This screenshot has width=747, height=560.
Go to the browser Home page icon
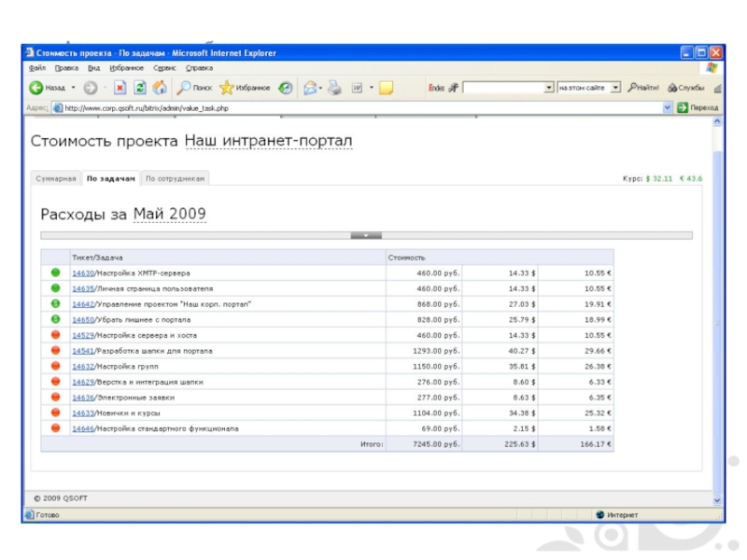[160, 88]
